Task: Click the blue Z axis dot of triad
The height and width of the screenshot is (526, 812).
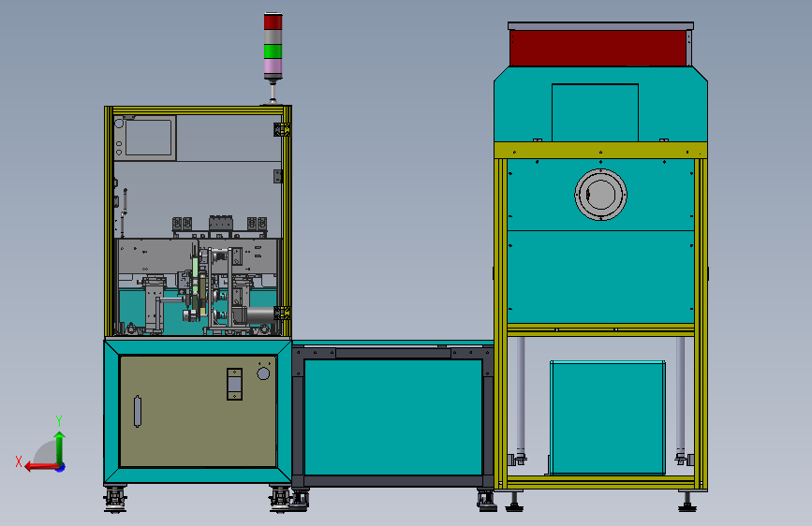Action: click(x=61, y=467)
